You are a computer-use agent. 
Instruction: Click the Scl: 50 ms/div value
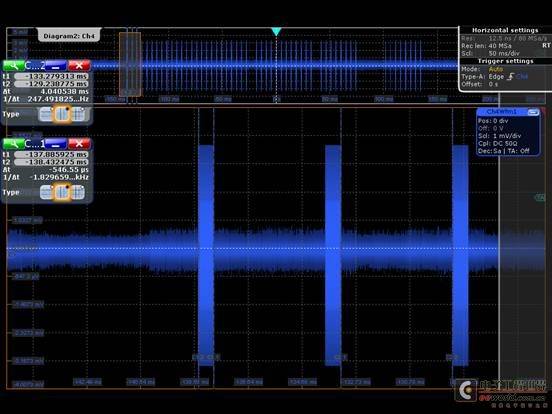[504, 54]
